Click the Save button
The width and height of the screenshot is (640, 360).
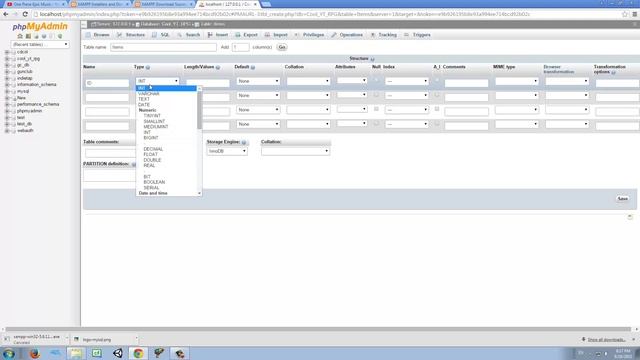[622, 199]
